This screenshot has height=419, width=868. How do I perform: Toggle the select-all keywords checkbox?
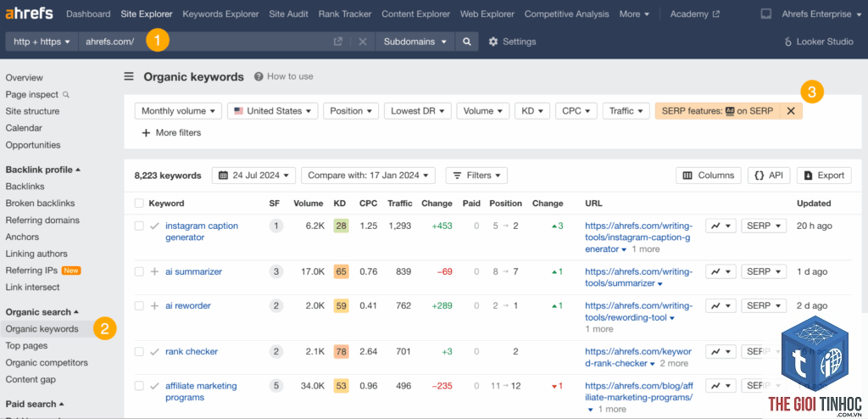coord(139,204)
